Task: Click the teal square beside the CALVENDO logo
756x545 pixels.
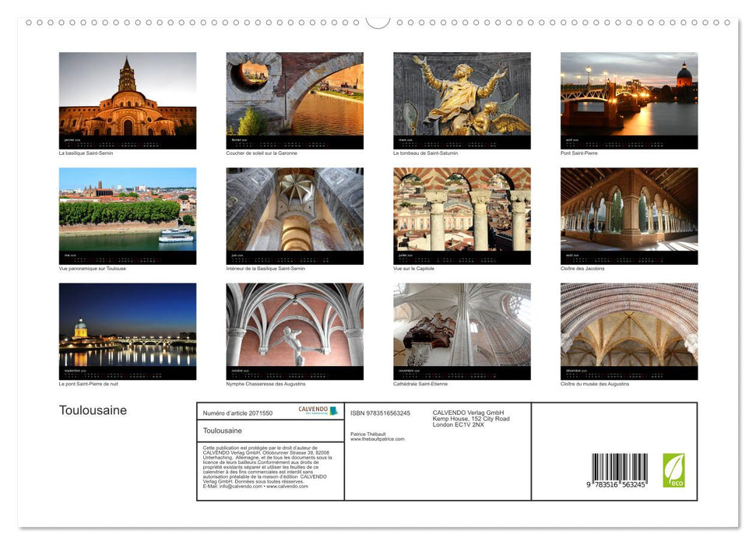Action: click(x=333, y=412)
